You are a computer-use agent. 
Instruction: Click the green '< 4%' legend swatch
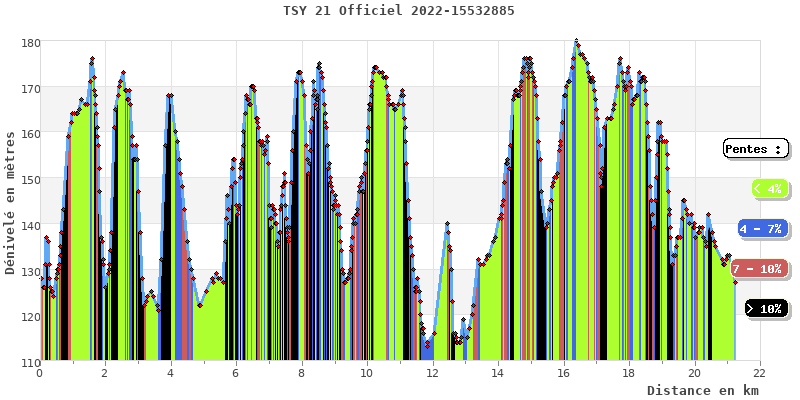point(768,188)
